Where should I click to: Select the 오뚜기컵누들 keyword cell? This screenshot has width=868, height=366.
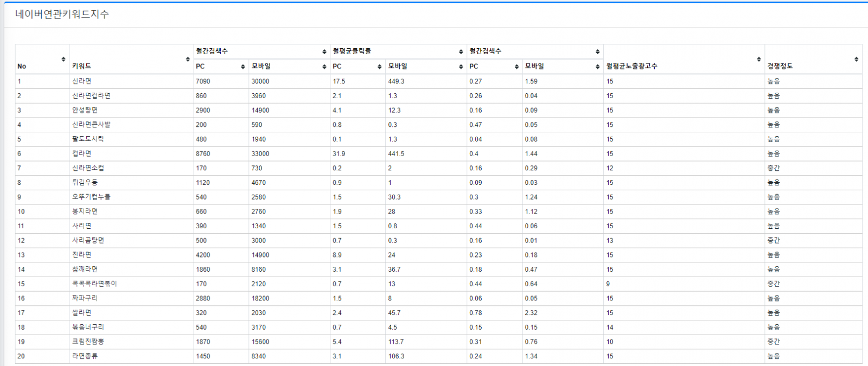point(91,197)
